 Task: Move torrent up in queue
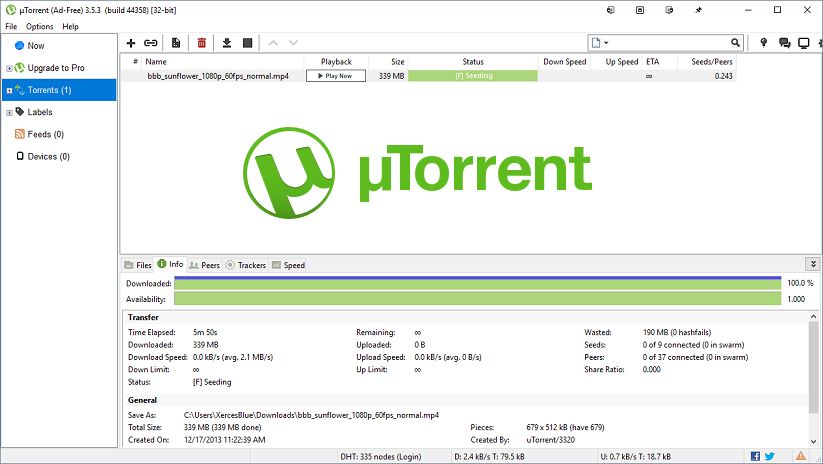(273, 43)
